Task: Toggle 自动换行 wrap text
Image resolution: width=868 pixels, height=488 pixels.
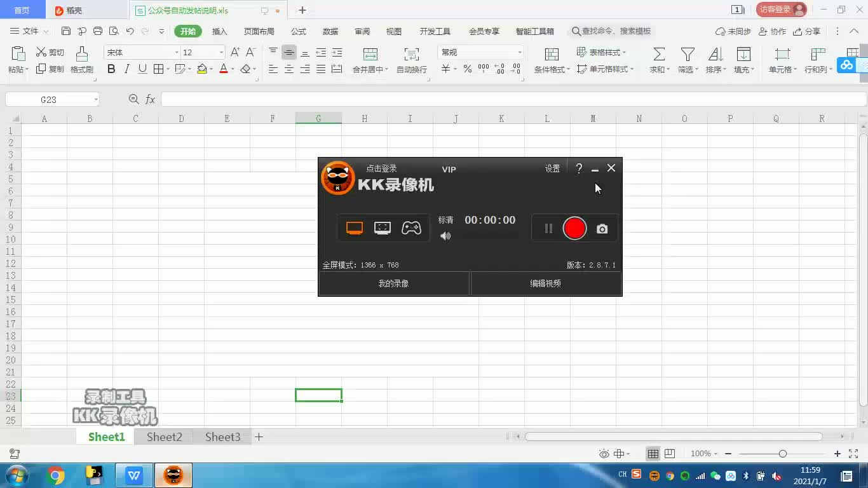Action: pyautogui.click(x=412, y=60)
